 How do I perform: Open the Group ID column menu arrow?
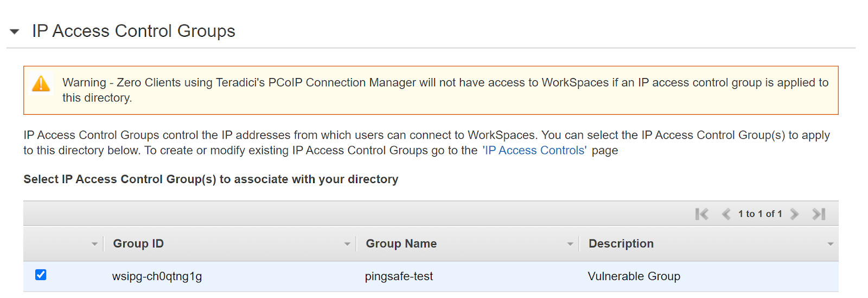(x=347, y=244)
